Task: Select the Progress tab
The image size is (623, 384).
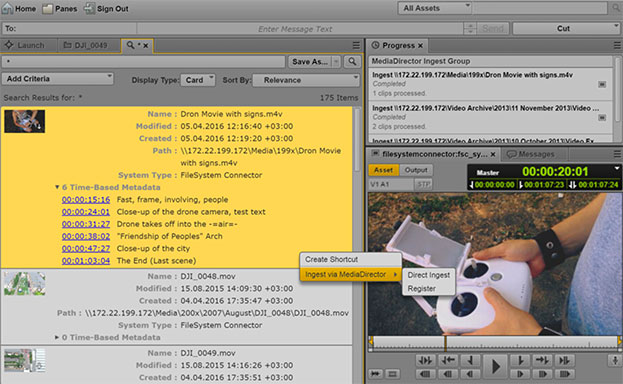Action: point(398,45)
